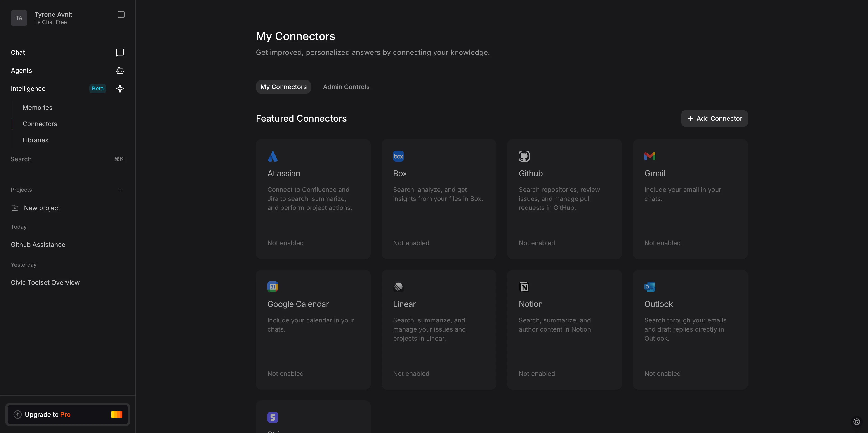The height and width of the screenshot is (433, 868).
Task: Open the help icon in bottom right corner
Action: (857, 421)
